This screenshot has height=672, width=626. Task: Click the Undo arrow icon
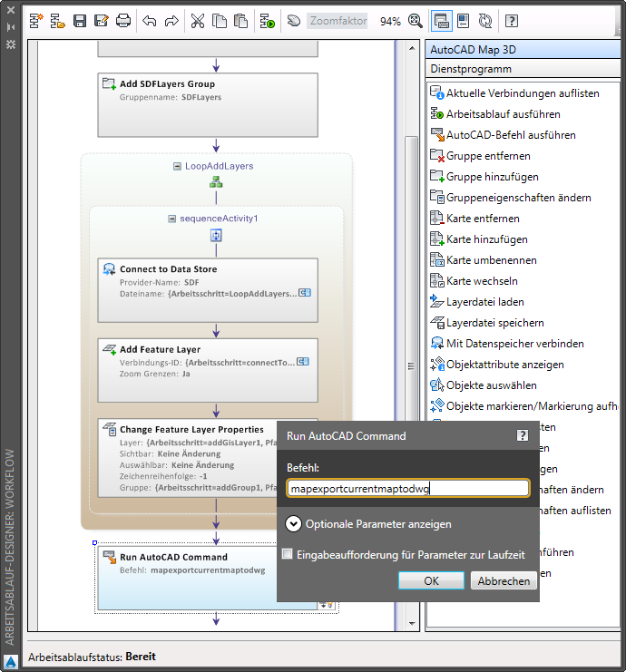pos(149,21)
